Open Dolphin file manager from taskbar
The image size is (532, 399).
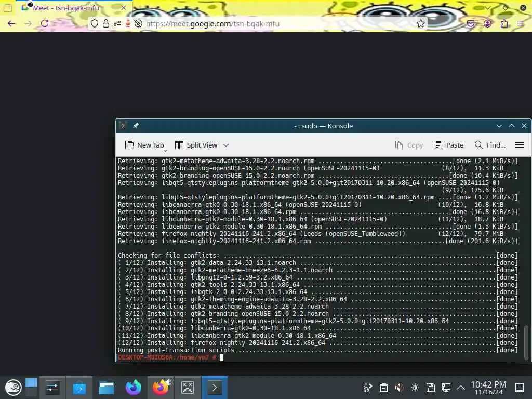click(106, 388)
